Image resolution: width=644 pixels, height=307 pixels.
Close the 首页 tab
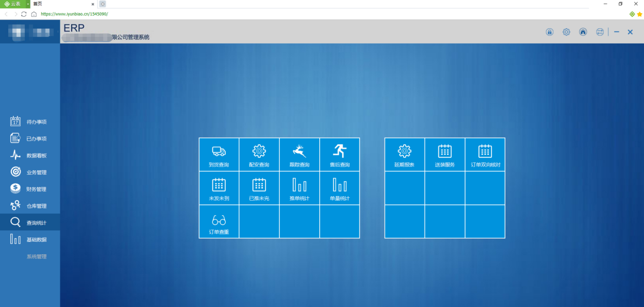(x=92, y=4)
